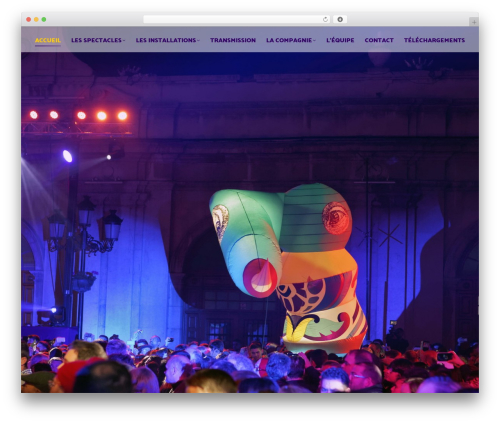Maximize the window with the green button

click(x=44, y=19)
